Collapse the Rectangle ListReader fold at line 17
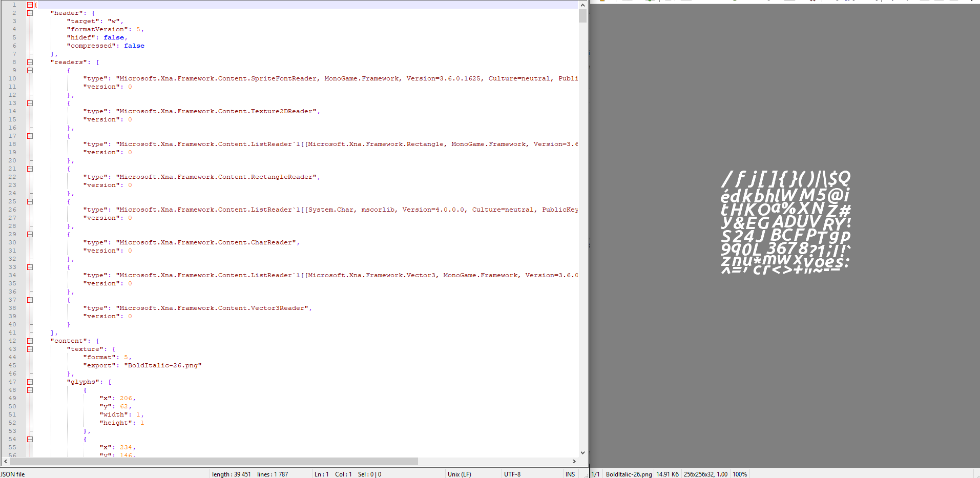 (30, 136)
